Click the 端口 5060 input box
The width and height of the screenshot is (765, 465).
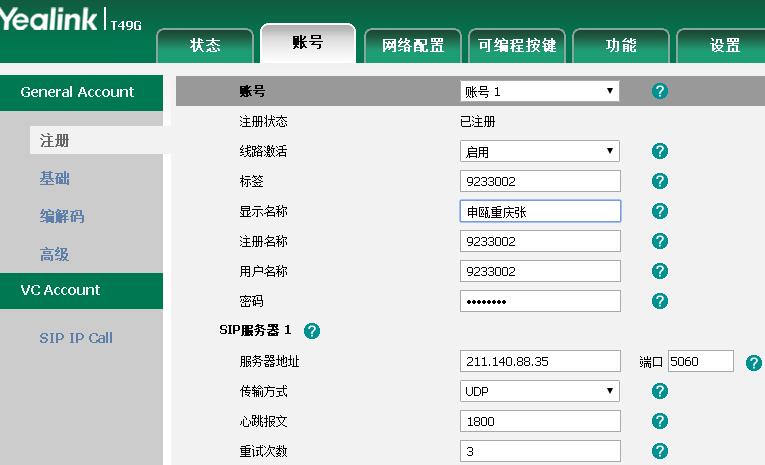700,361
